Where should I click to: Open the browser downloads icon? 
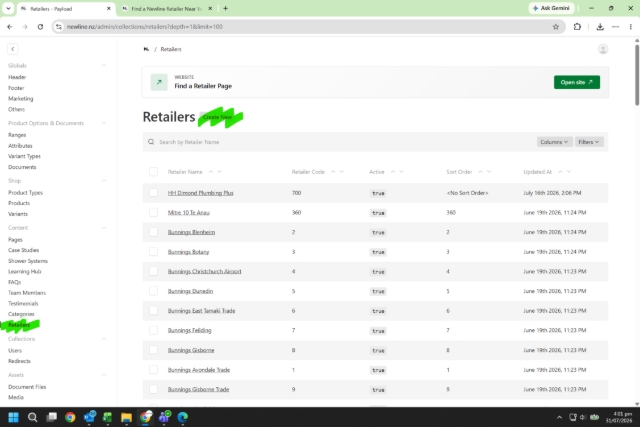[x=600, y=27]
